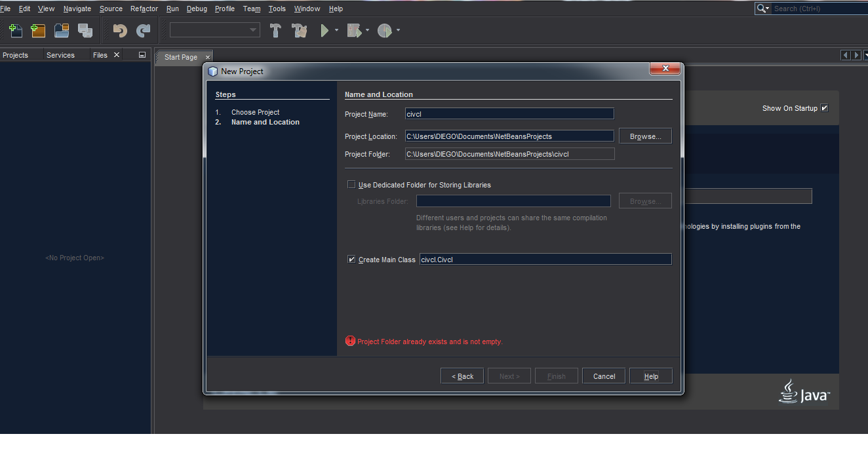This screenshot has width=868, height=470.
Task: Click the Profile Project icon
Action: tap(385, 30)
